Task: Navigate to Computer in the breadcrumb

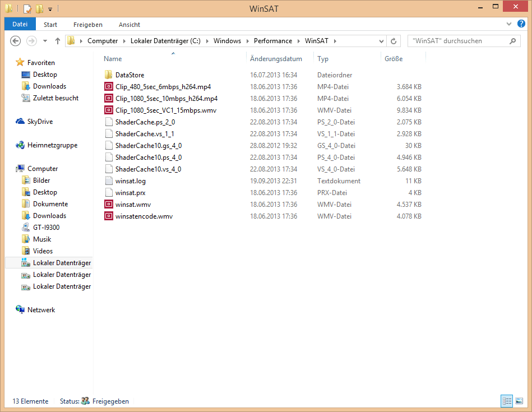Action: point(103,41)
